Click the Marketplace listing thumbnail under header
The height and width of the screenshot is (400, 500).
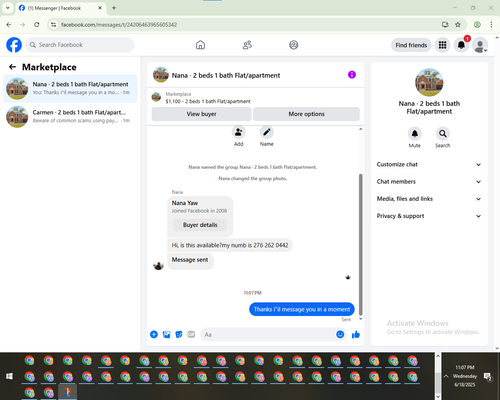point(156,97)
